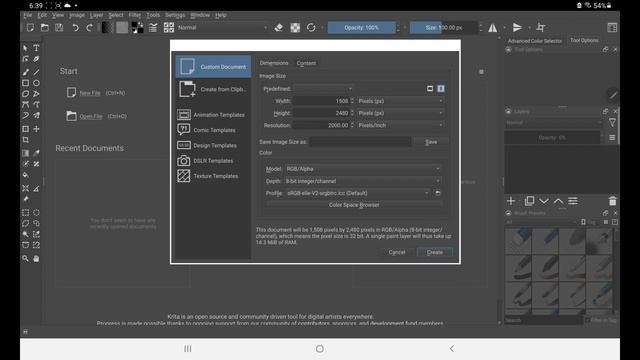Click the reload brush preset icon
The image size is (640, 360).
tap(311, 28)
